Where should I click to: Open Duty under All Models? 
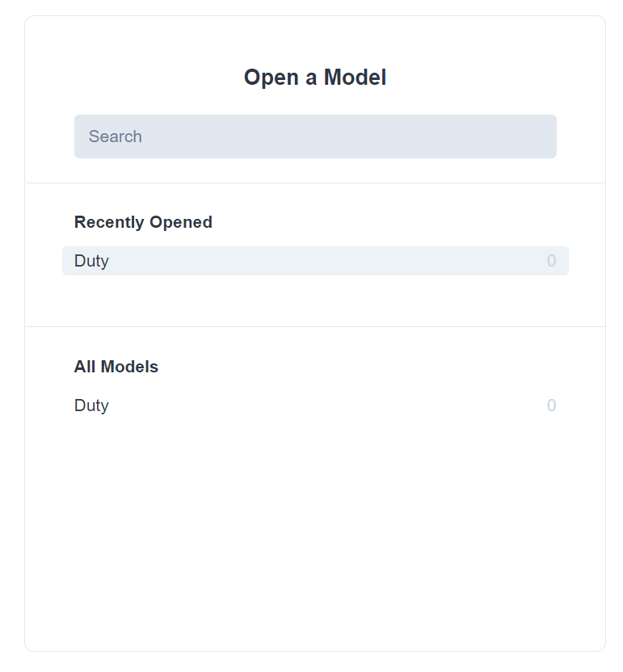[x=315, y=405]
